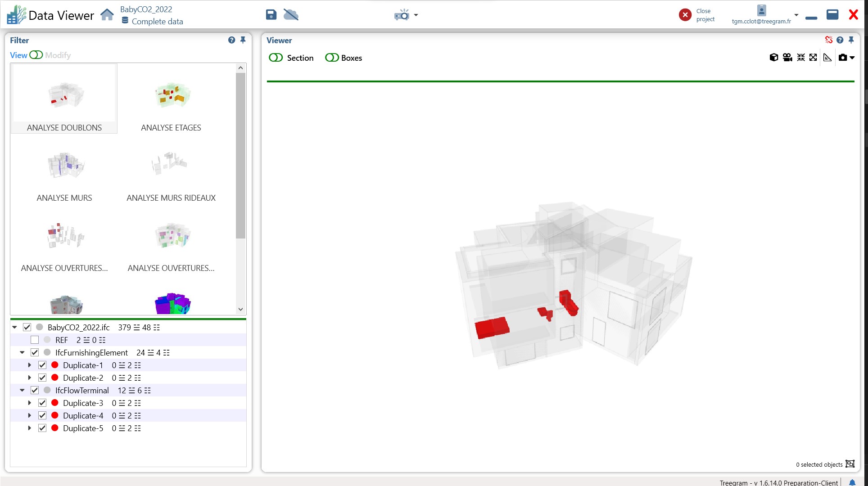This screenshot has height=486, width=868.
Task: Click the home icon
Action: 107,15
